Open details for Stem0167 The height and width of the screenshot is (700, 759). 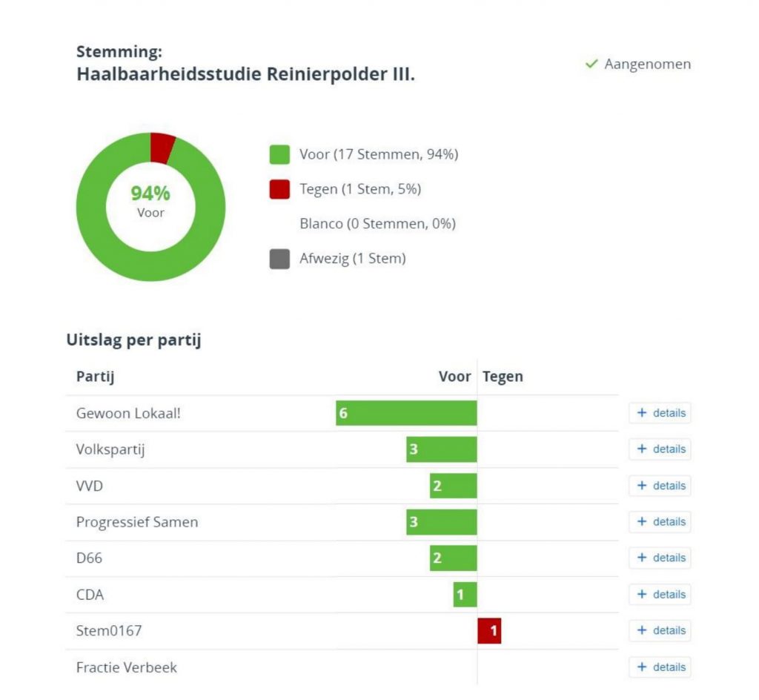coord(660,631)
